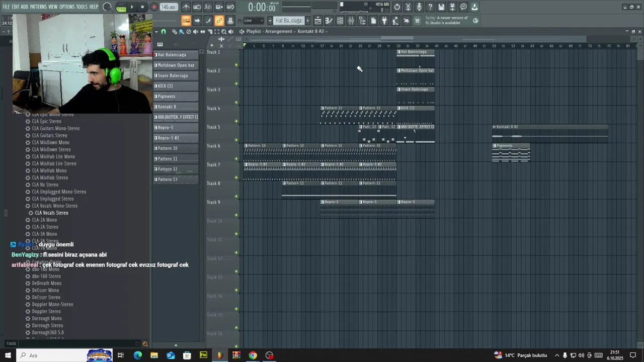Select the playlist delete tool
The width and height of the screenshot is (644, 362).
tap(189, 32)
